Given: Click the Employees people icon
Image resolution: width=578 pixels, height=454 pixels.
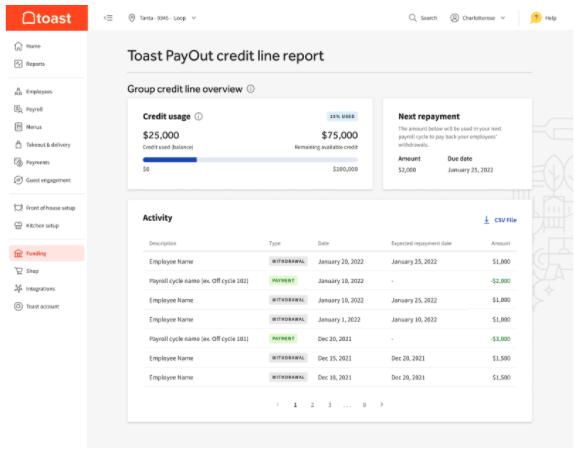Looking at the screenshot, I should click(18, 91).
